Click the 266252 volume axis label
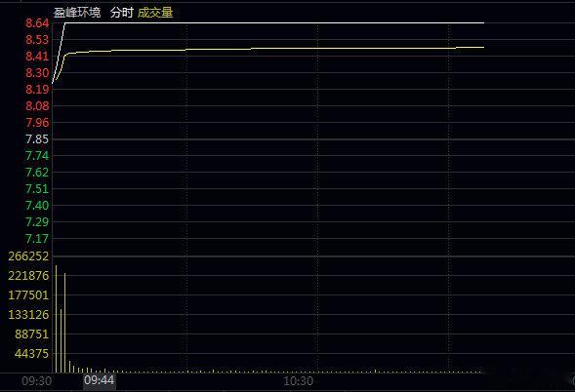Viewport: 575px width, 392px height. [28, 256]
